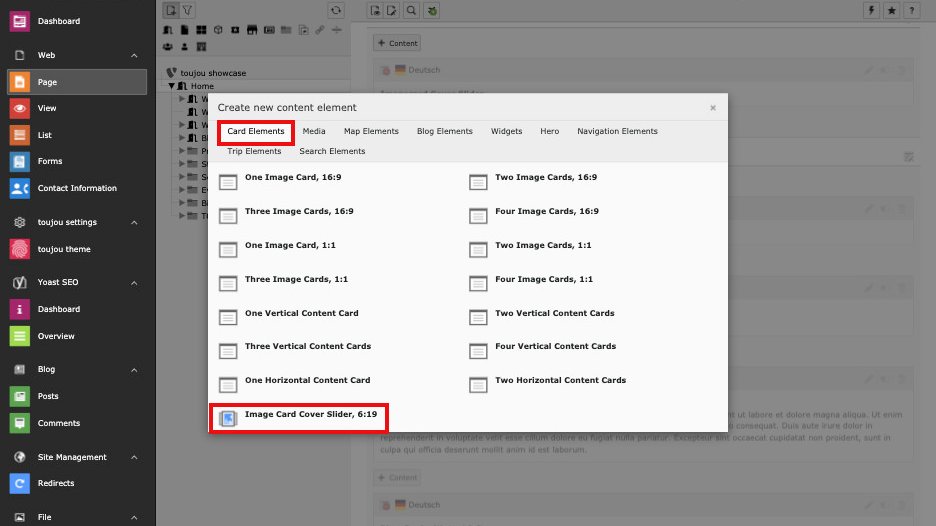936x526 pixels.
Task: Close the Create new content element dialog
Action: click(x=713, y=108)
